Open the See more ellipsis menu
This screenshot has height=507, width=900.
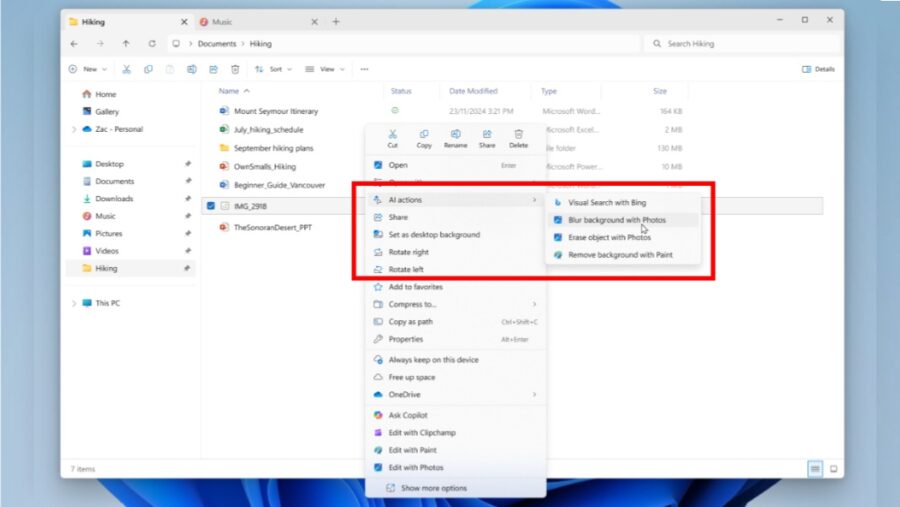[364, 69]
